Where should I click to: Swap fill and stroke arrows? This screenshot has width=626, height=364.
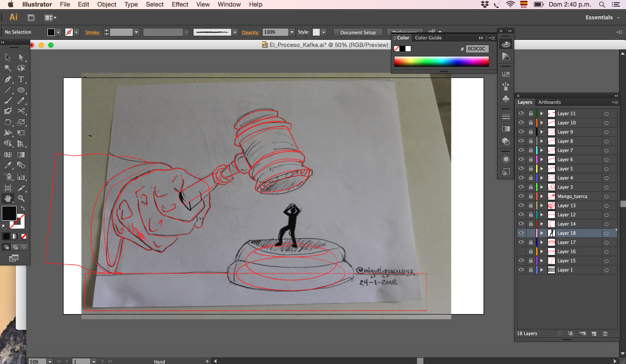coord(23,208)
